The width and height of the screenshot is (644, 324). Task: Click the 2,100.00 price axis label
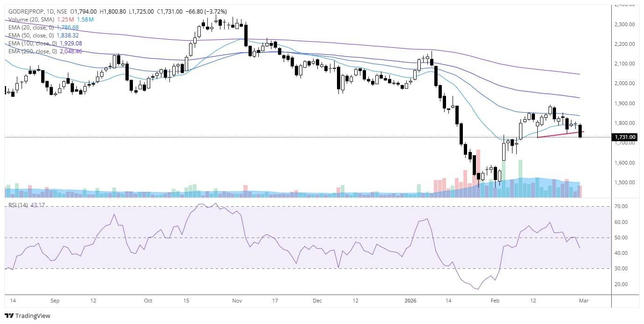[x=625, y=64]
